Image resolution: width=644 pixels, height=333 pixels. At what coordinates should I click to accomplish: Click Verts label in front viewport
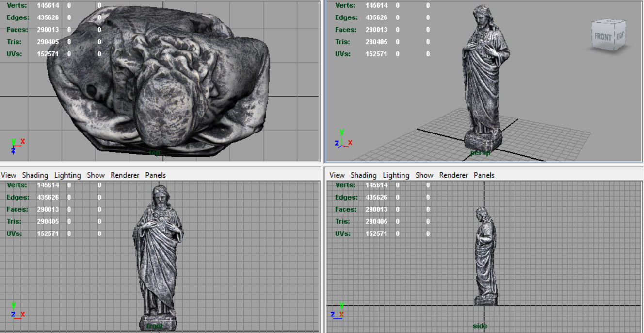17,185
